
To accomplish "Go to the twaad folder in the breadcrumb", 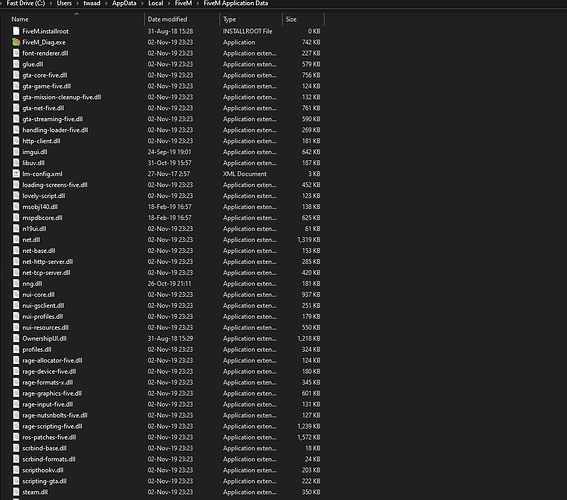I will (x=92, y=3).
